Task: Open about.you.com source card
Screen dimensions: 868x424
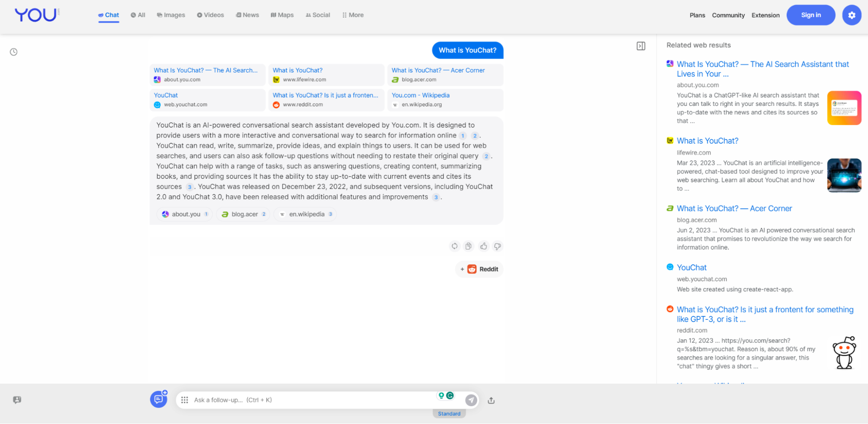Action: (x=208, y=75)
